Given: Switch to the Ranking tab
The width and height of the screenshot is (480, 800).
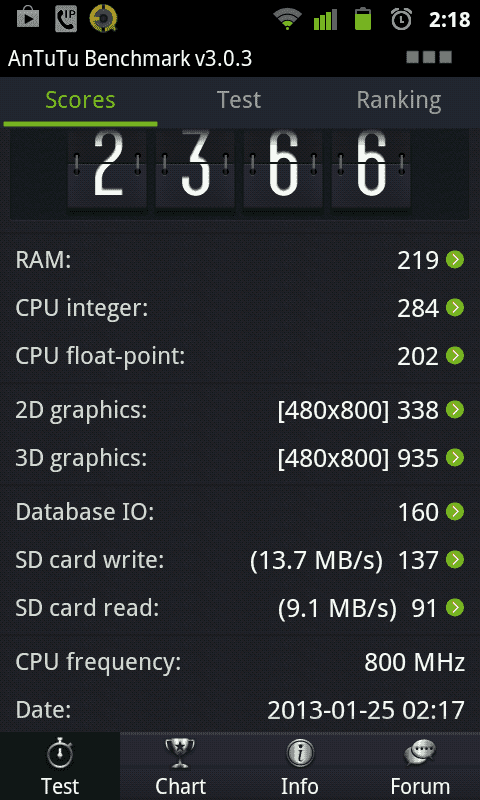Looking at the screenshot, I should tap(399, 100).
